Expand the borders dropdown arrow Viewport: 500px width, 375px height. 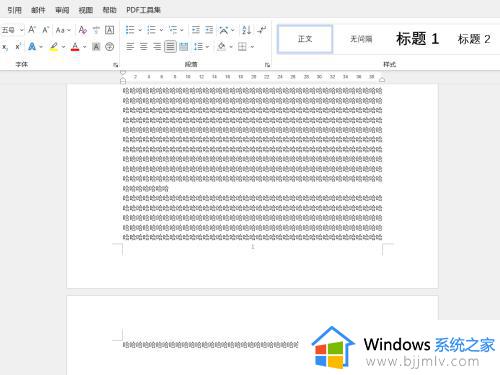252,47
